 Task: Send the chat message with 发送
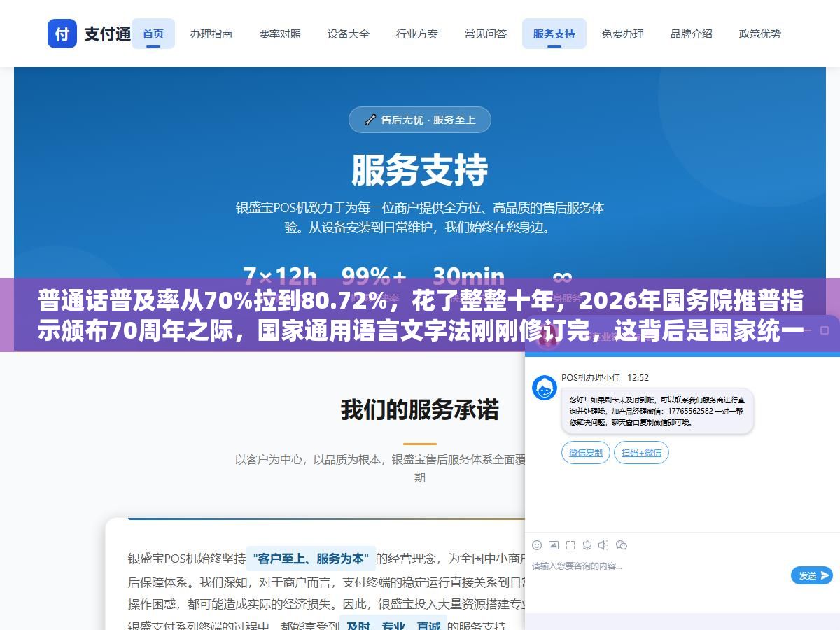tap(812, 575)
